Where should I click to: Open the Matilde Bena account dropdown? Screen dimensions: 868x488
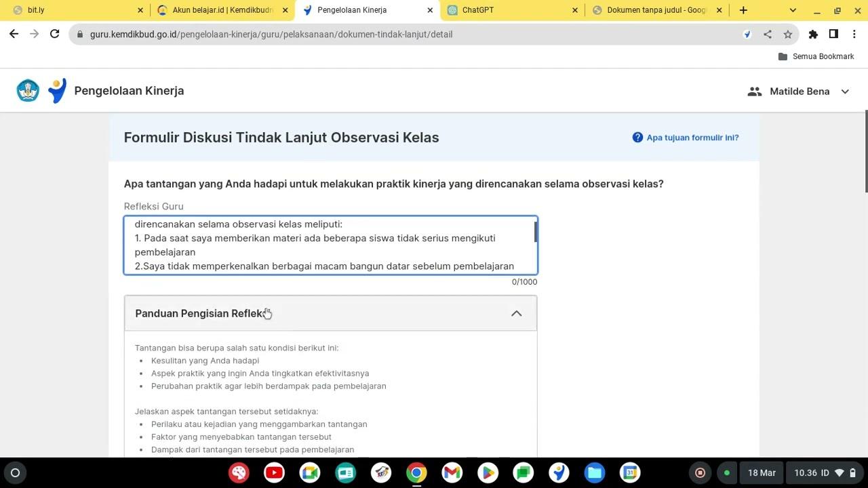pyautogui.click(x=844, y=91)
